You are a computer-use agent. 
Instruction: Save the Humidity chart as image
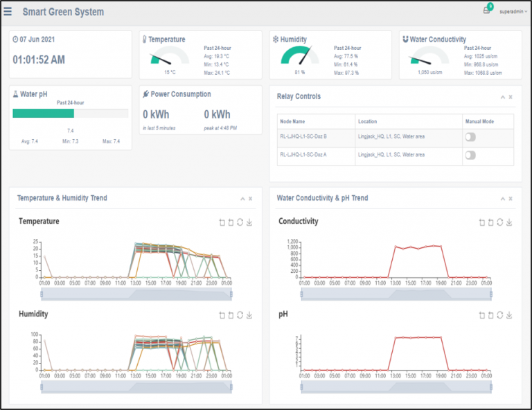(249, 315)
